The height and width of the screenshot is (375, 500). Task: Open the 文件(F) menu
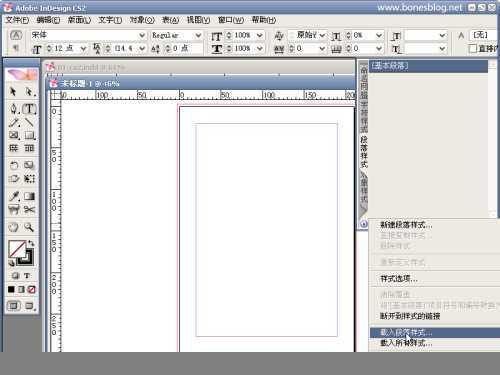pos(17,20)
